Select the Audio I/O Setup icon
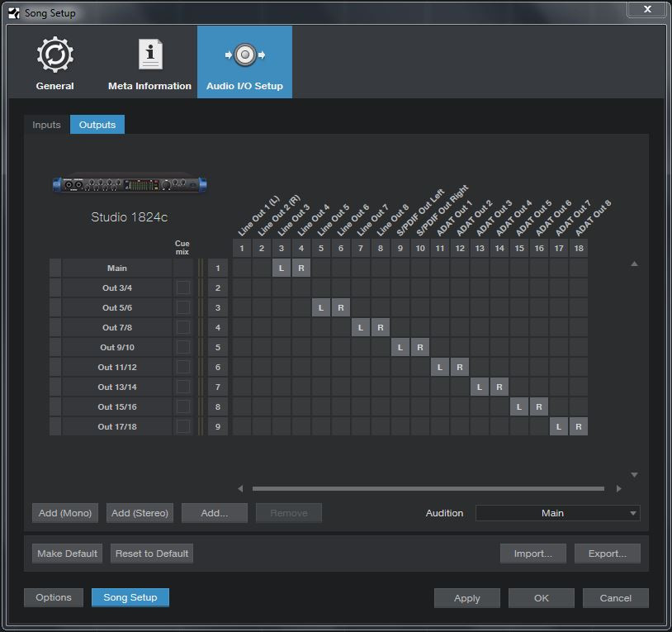 point(244,55)
